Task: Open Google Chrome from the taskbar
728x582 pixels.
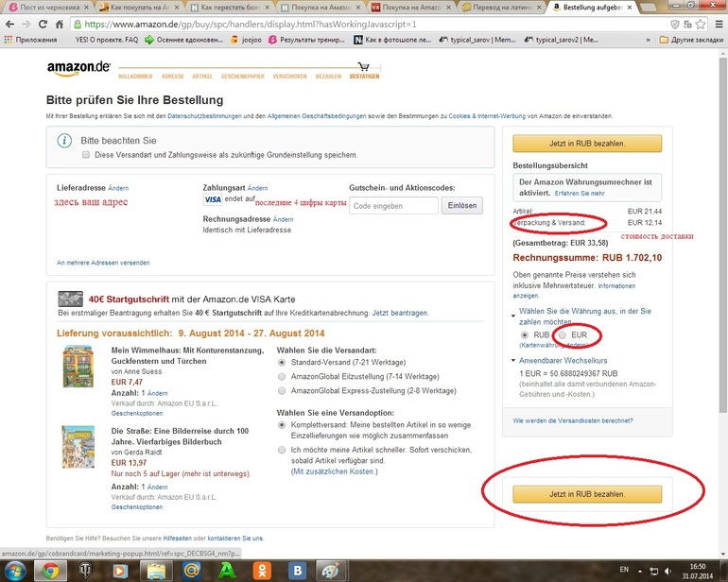Action: pos(51,571)
